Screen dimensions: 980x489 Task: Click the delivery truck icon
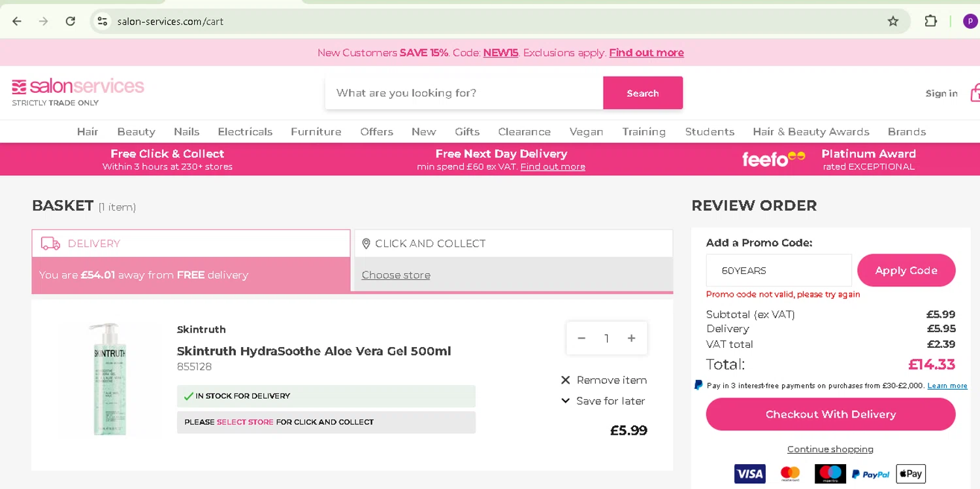pos(50,243)
